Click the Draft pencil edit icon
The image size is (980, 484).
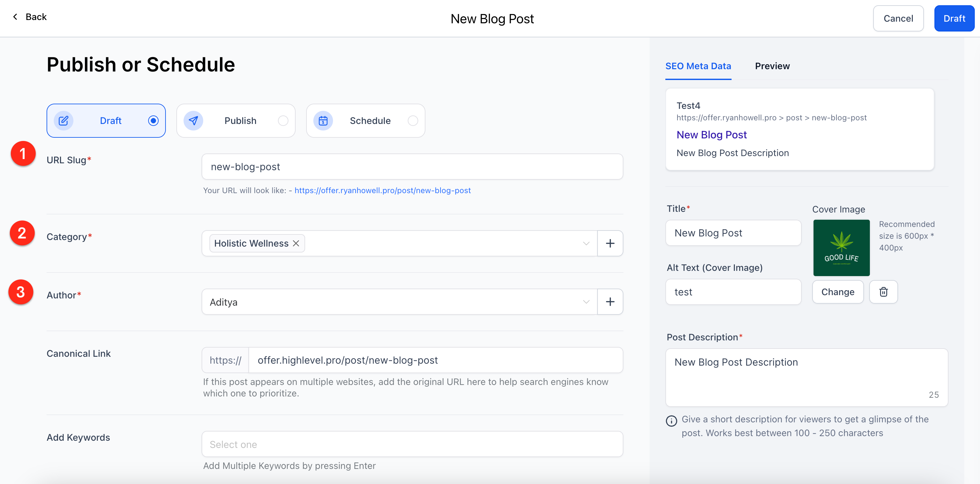pos(64,121)
